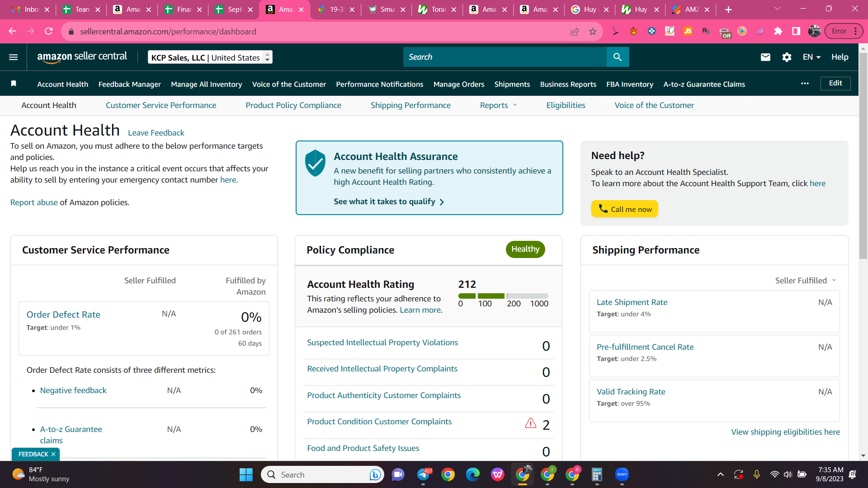Open the Calculator app in taskbar
This screenshot has height=488, width=868.
[x=597, y=474]
